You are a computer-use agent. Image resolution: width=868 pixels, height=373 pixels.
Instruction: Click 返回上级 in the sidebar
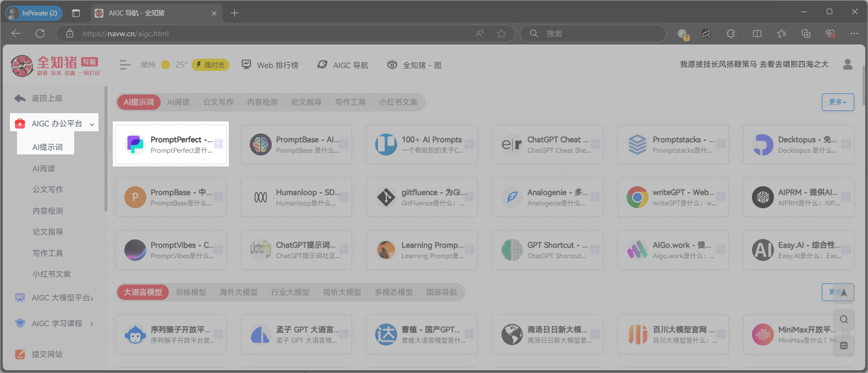coord(39,98)
